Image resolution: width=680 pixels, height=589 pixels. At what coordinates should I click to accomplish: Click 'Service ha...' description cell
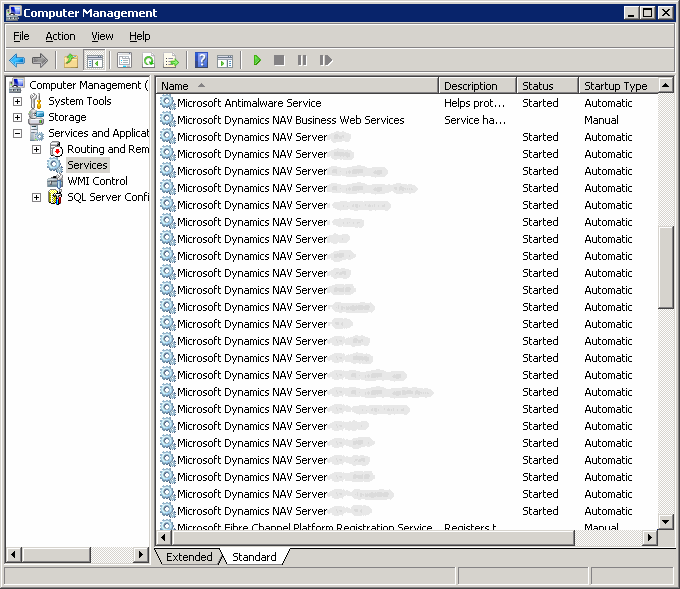pos(475,120)
